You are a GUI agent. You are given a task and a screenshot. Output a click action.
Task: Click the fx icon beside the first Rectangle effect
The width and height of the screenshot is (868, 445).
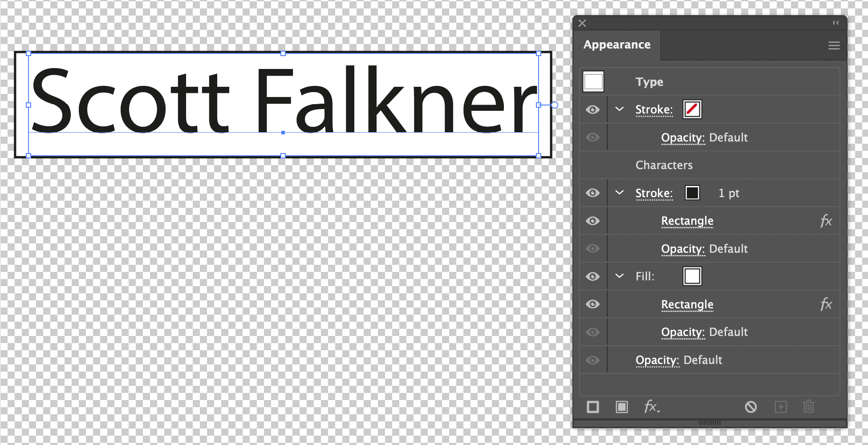[x=826, y=220]
